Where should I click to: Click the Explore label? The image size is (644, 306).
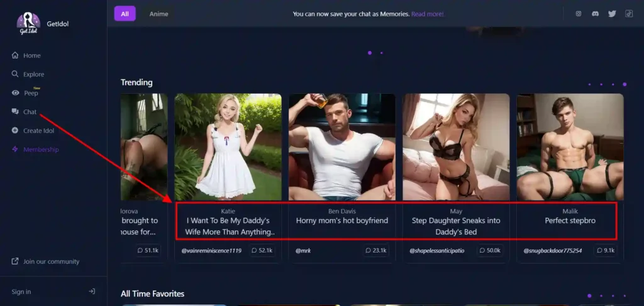[34, 74]
